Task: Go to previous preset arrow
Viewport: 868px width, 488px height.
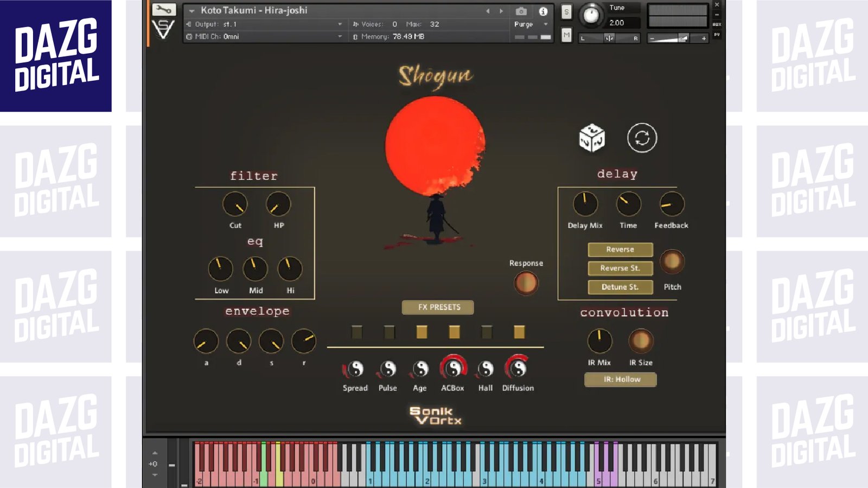Action: [488, 11]
